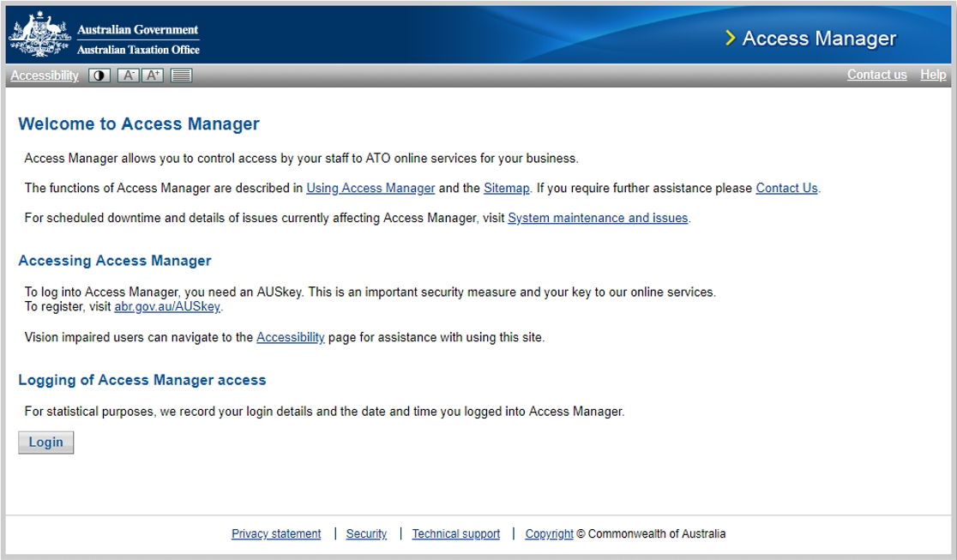957x560 pixels.
Task: Open the Contact us page
Action: pyautogui.click(x=876, y=75)
